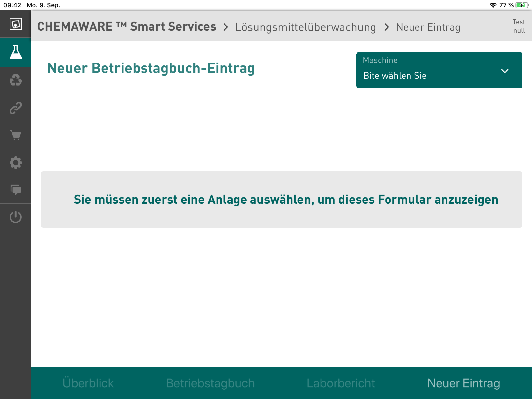Click chevron between Lösungsmittelüberwachung and Neuer Eintrag
The image size is (532, 399).
(387, 27)
